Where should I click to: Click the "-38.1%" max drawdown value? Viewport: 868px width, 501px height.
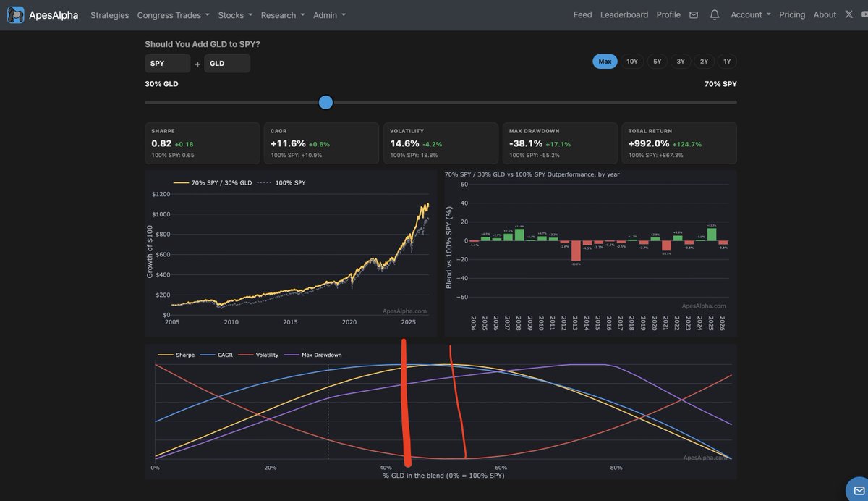pyautogui.click(x=526, y=143)
